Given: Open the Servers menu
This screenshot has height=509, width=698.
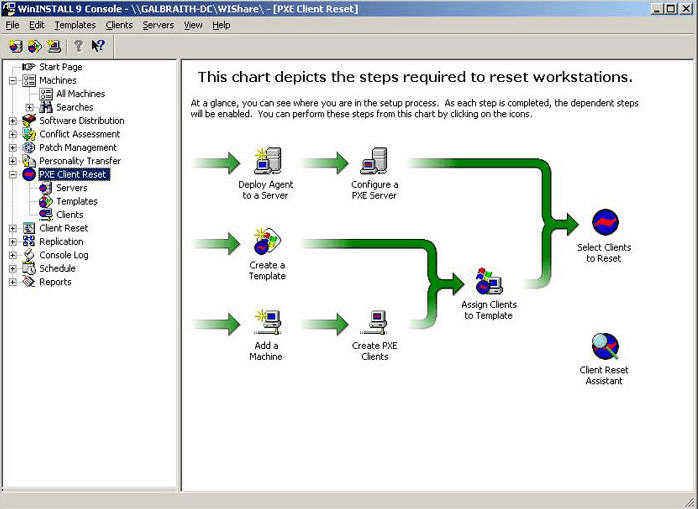Looking at the screenshot, I should (158, 25).
